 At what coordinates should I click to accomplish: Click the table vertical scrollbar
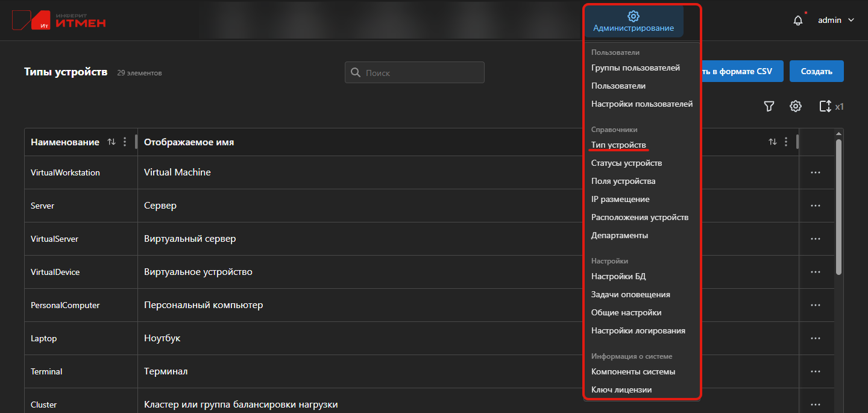[839, 207]
